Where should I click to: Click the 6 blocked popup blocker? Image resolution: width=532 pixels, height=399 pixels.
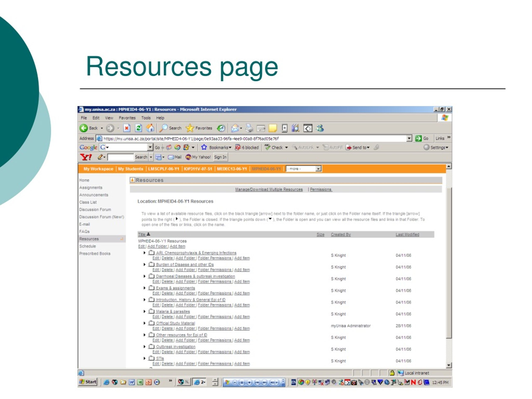[246, 147]
